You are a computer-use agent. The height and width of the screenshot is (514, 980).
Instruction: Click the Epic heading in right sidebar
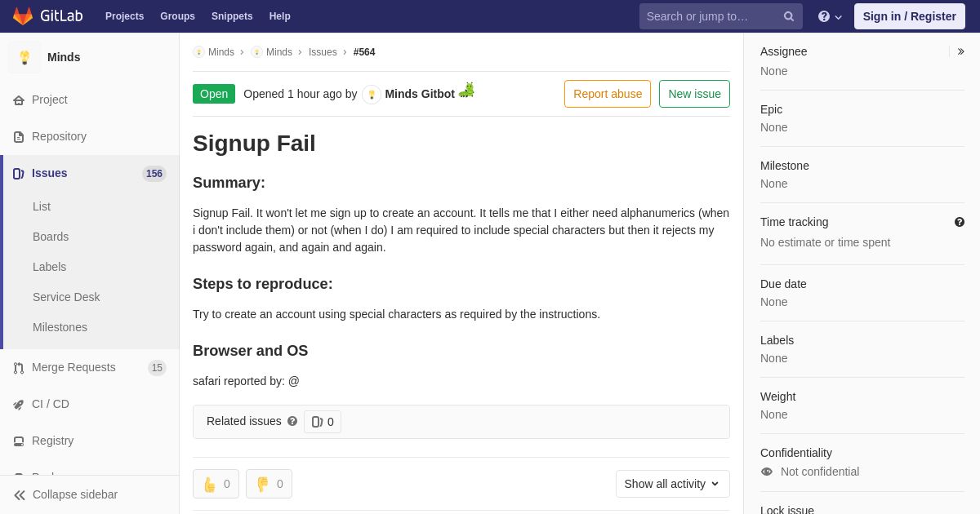tap(771, 109)
